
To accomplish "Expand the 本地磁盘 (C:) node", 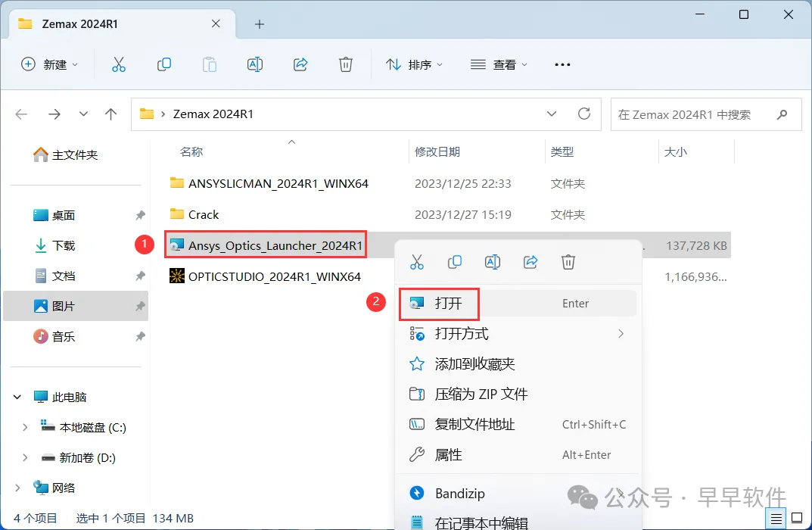I will 25,428.
